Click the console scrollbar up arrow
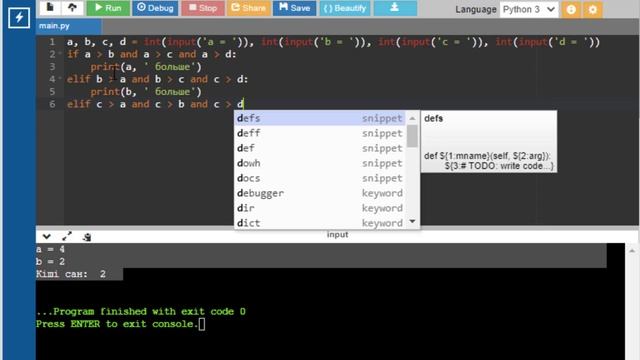 (x=632, y=251)
